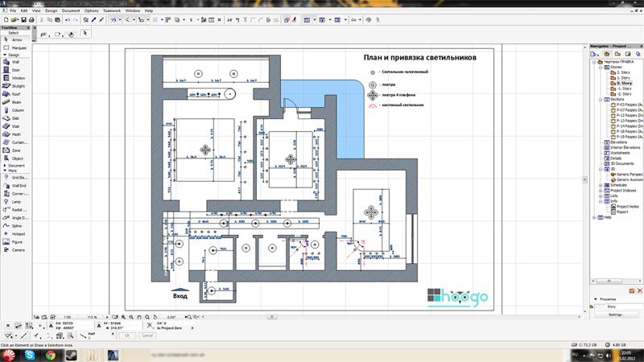Open the Document menu
The height and width of the screenshot is (362, 644).
71,10
